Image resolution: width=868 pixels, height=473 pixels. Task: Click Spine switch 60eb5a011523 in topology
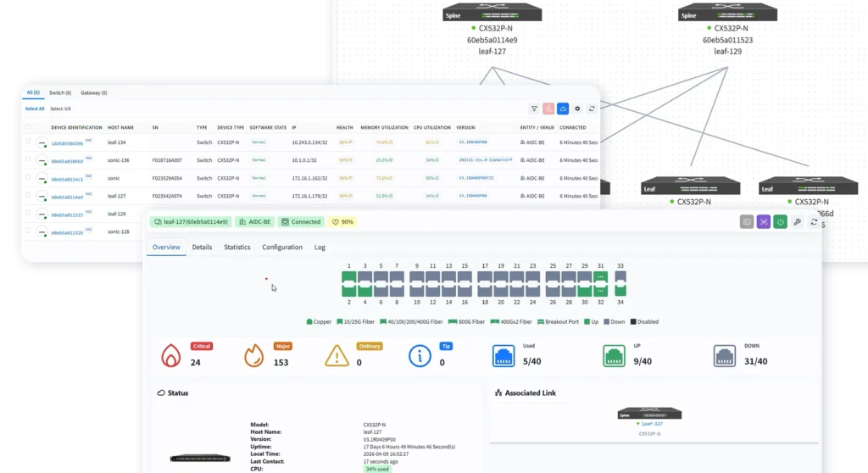pyautogui.click(x=727, y=12)
